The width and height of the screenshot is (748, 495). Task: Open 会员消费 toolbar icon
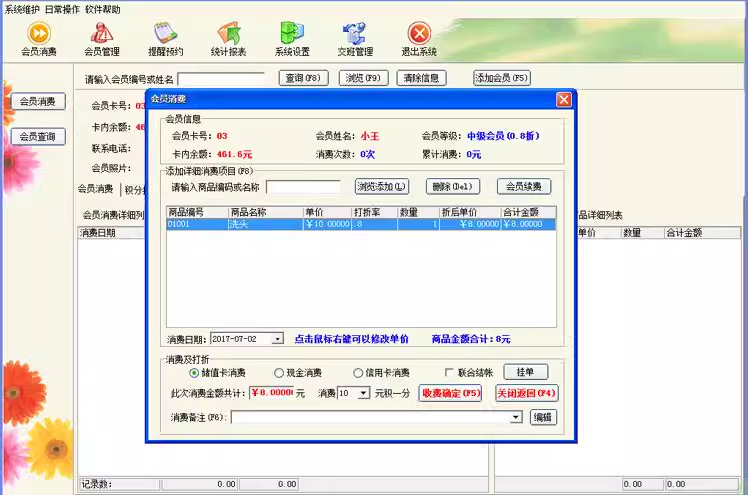click(39, 39)
